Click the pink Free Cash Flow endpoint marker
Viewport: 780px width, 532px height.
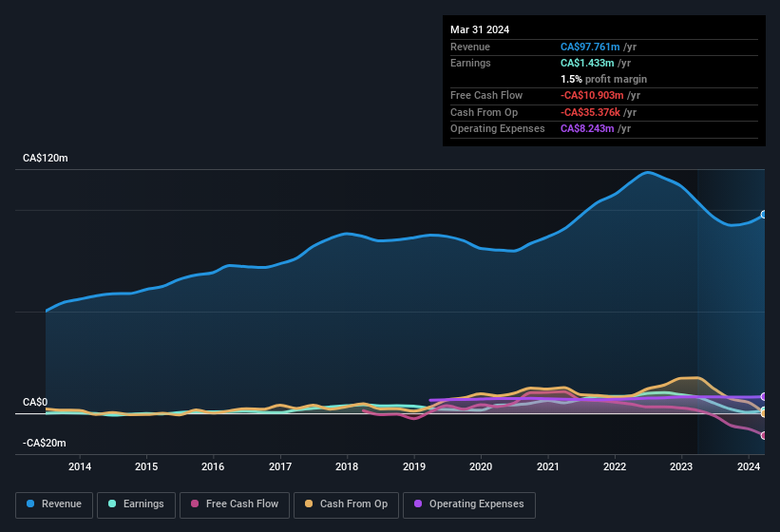(764, 435)
